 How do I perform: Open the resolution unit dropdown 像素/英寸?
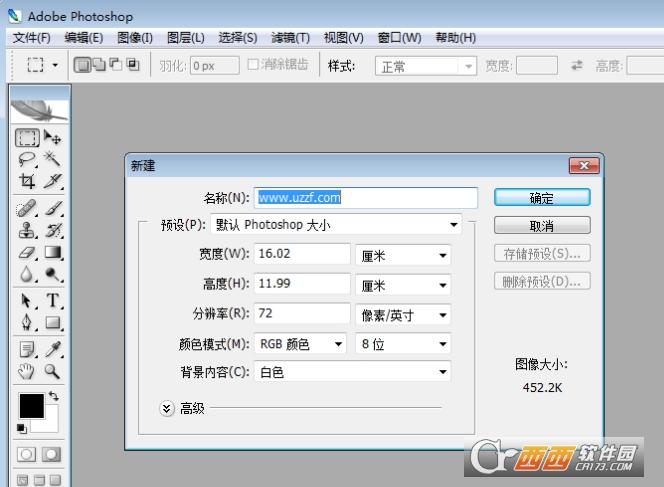click(403, 315)
